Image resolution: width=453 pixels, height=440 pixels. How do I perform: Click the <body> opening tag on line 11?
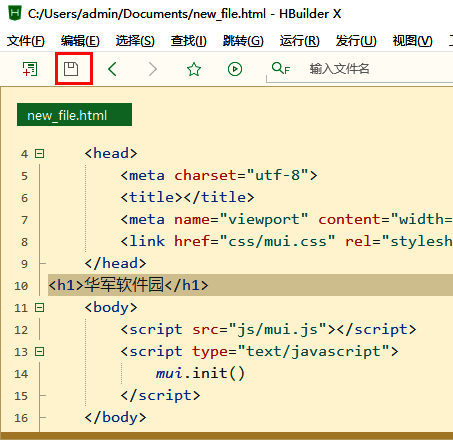pos(111,307)
